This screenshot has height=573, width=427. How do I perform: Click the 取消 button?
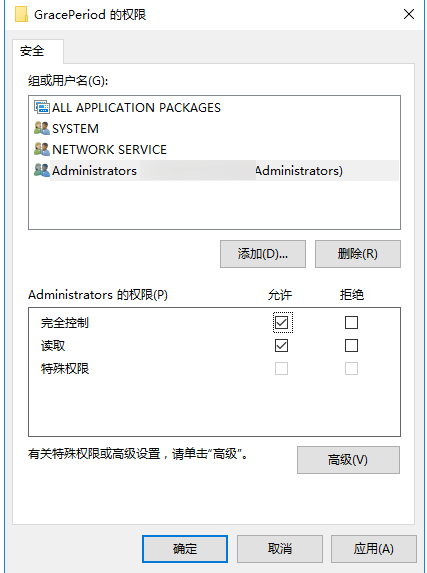[280, 549]
